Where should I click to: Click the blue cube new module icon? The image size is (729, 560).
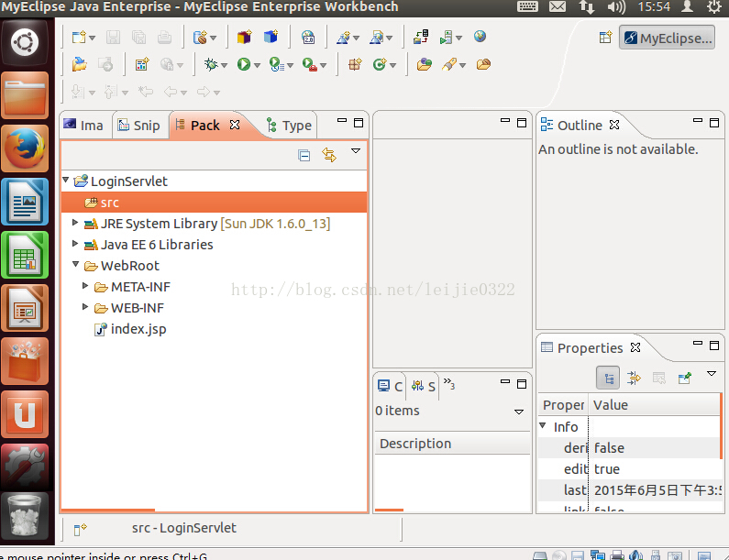271,37
